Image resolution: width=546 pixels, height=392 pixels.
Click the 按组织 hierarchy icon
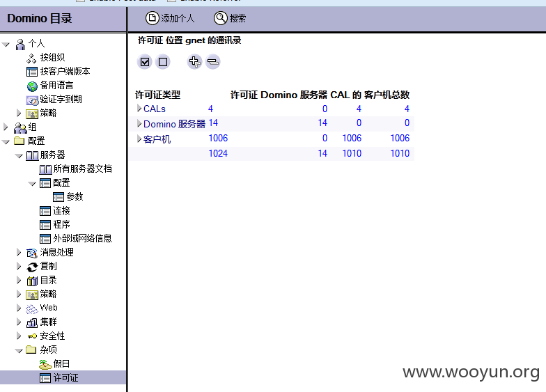pyautogui.click(x=31, y=58)
